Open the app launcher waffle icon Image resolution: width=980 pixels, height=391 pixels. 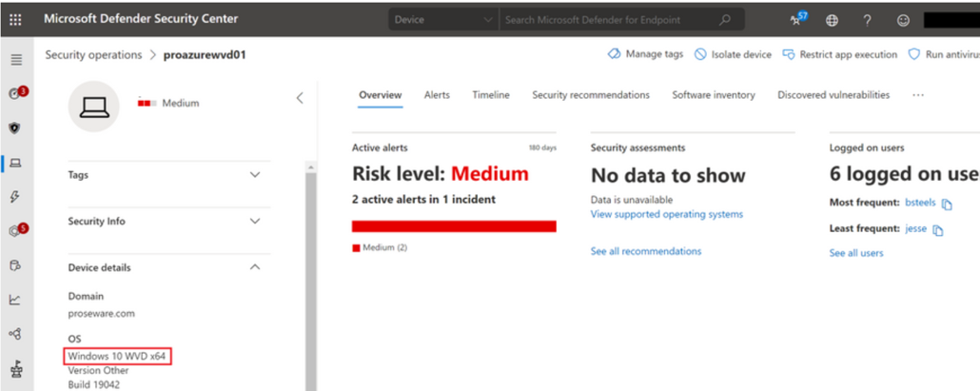[16, 19]
